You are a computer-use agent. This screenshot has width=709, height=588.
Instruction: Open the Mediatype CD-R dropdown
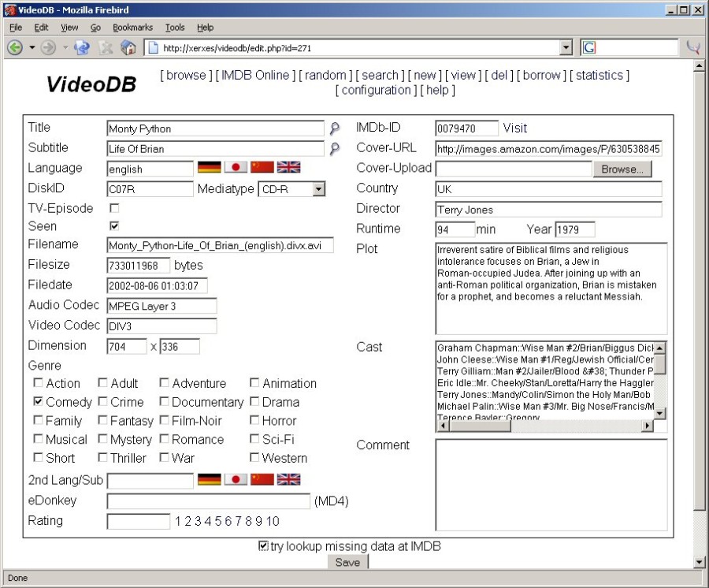pyautogui.click(x=319, y=189)
